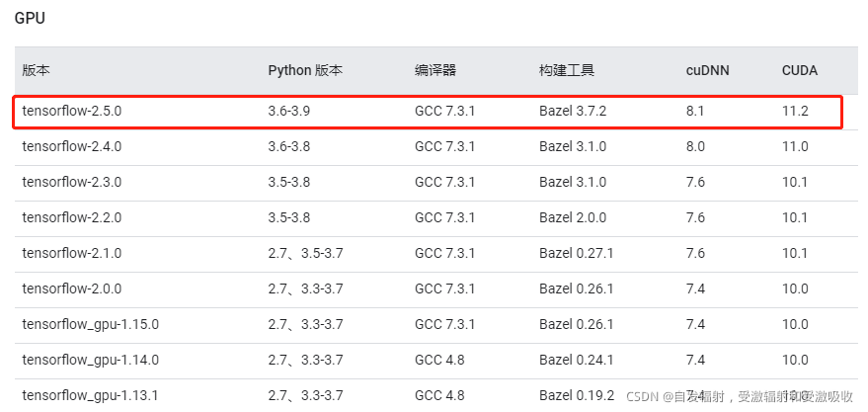Click Python version in tensorflow_gpu-1.15.0 row
868x412 pixels.
305,324
